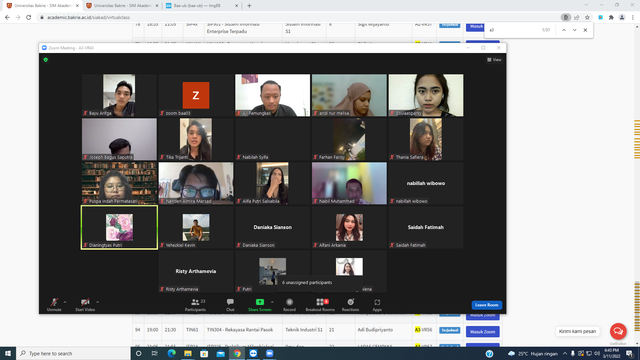The height and width of the screenshot is (360, 640).
Task: Expand audio options arrow beside Unmute
Action: 65,302
